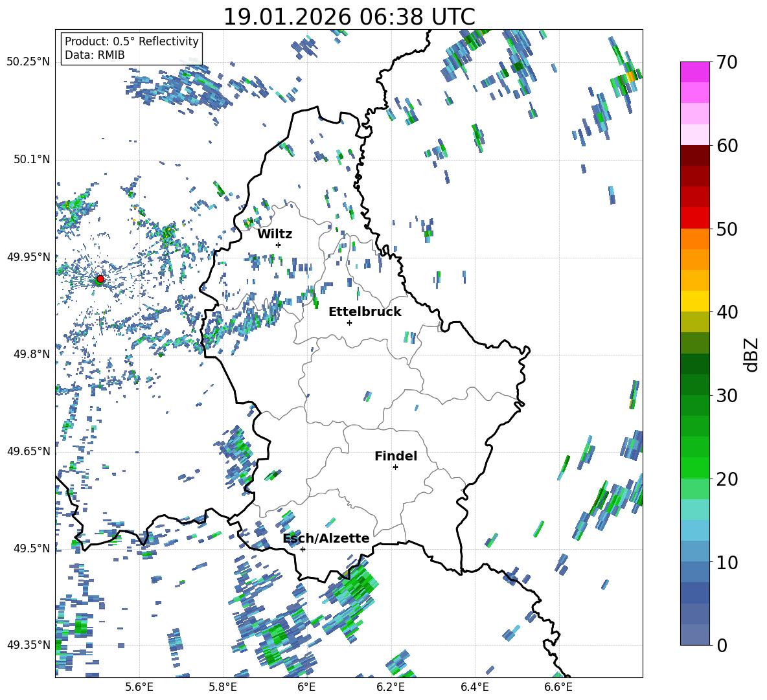Click the 50 tick on the colorbar

pos(727,229)
